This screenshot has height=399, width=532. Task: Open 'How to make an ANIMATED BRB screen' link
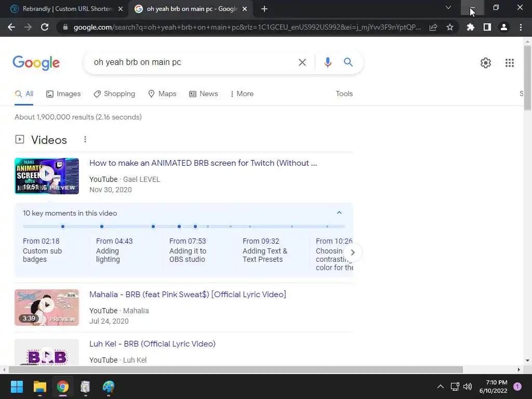pos(203,163)
